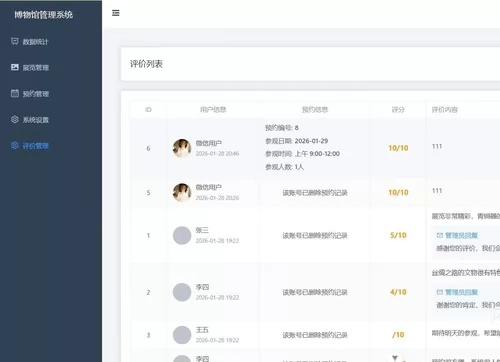Click the admin reply starting 感谢您的评价

[468, 248]
